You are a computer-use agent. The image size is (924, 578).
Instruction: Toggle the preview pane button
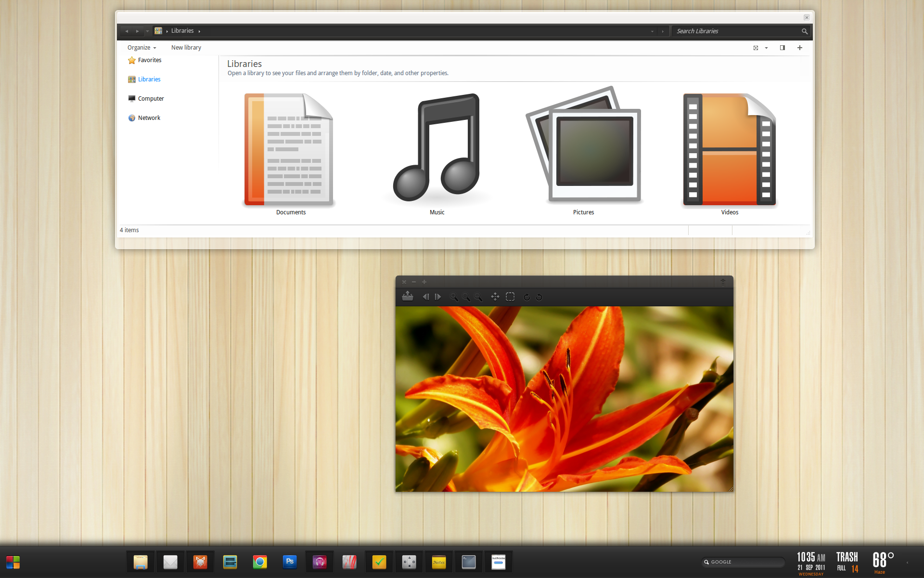pos(783,48)
